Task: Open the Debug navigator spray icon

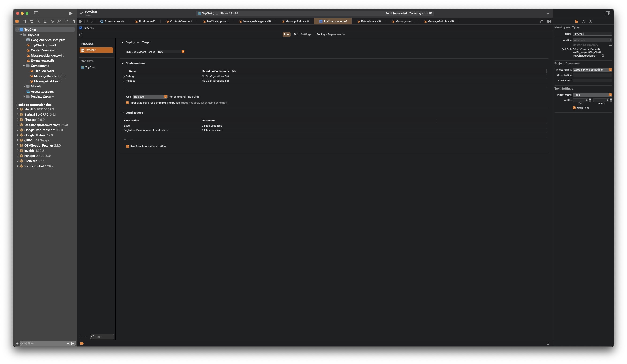Action: [59, 21]
